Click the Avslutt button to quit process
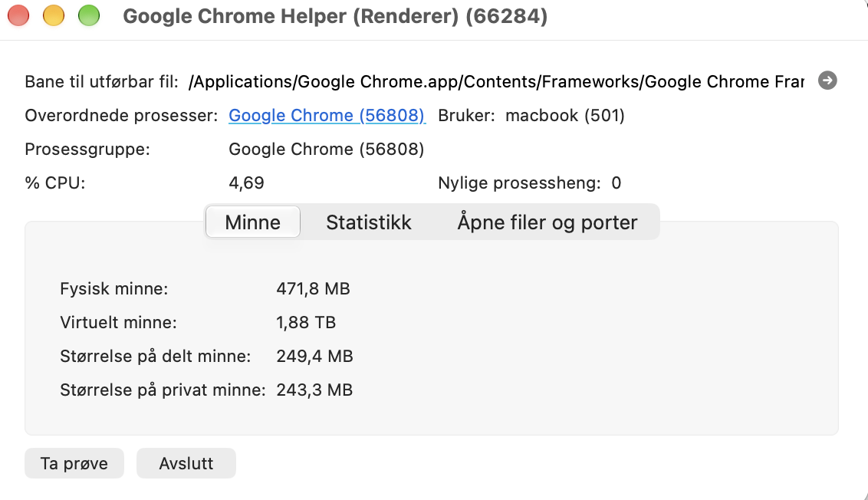This screenshot has width=868, height=500. pos(186,463)
